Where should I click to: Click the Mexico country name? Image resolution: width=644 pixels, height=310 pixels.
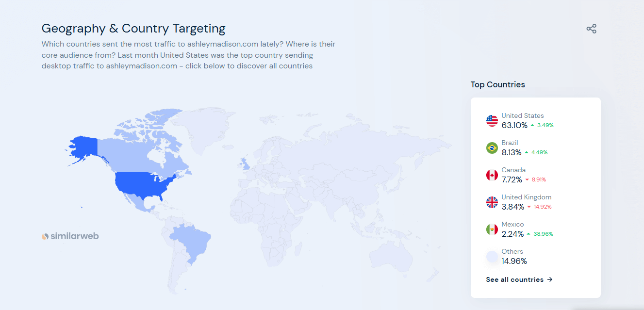pos(513,224)
